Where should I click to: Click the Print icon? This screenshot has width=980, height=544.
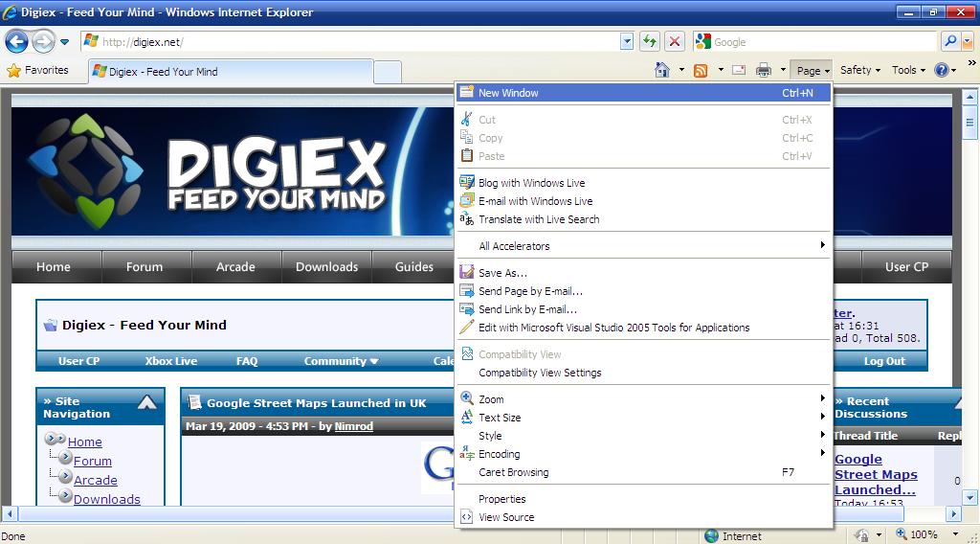763,70
